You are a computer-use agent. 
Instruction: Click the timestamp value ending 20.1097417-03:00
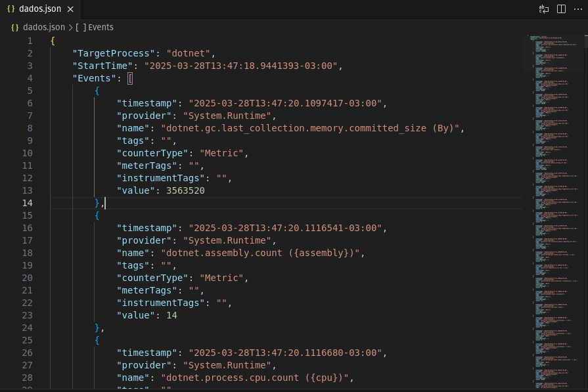(285, 103)
